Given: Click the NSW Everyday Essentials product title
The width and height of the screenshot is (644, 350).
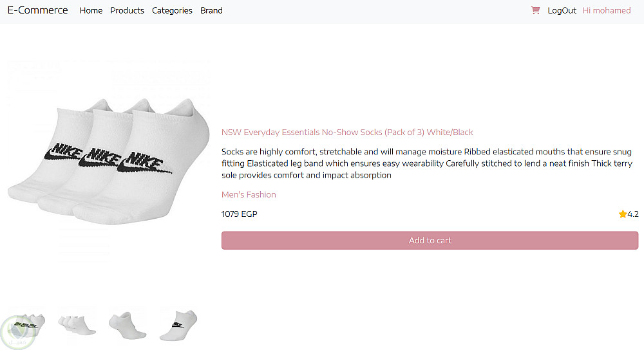Looking at the screenshot, I should [x=347, y=133].
